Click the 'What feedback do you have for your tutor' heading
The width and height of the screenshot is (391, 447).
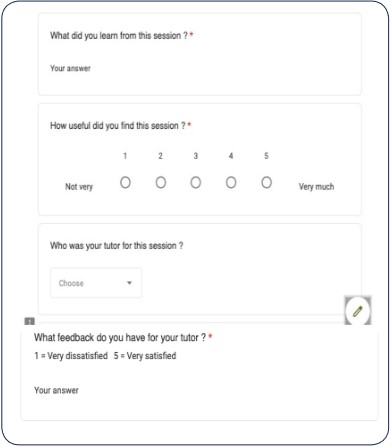pyautogui.click(x=120, y=338)
